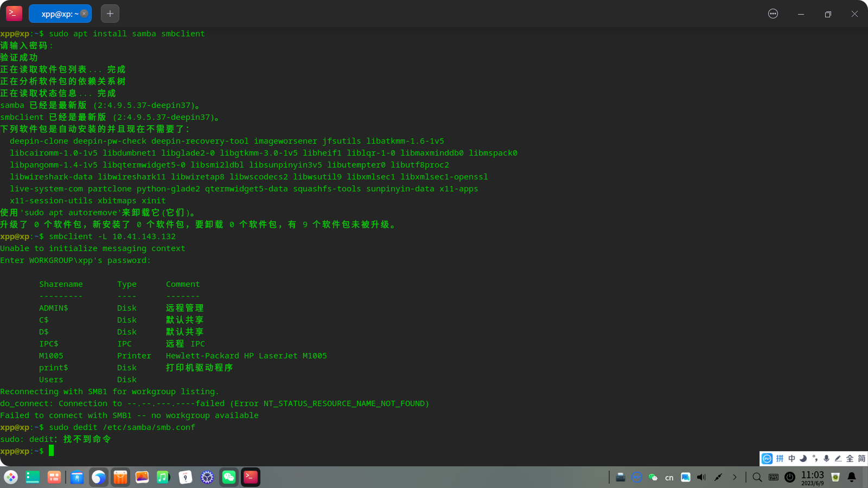Click the NT_STATUS_RESOURCE_NAME_NOT_FOUND error text
Viewport: 868px width, 488px height.
pos(343,403)
